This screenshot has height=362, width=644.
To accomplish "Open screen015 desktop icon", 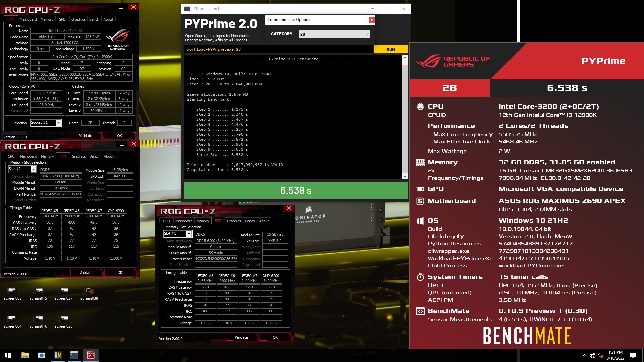I will [x=38, y=294].
